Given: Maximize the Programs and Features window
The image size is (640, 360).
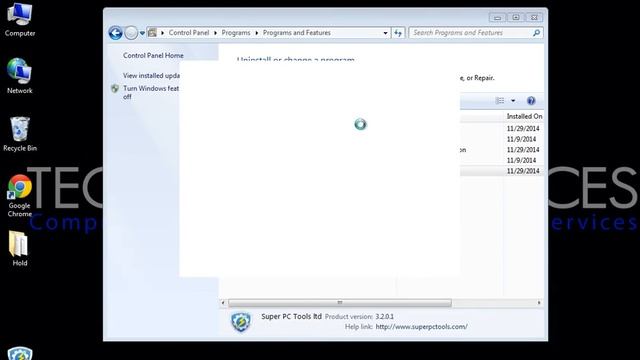Looking at the screenshot, I should pos(516,18).
